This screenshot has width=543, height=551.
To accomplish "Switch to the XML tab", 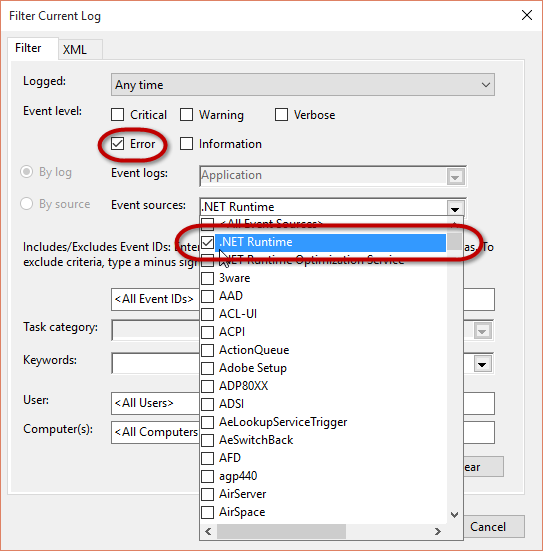I will tap(75, 50).
